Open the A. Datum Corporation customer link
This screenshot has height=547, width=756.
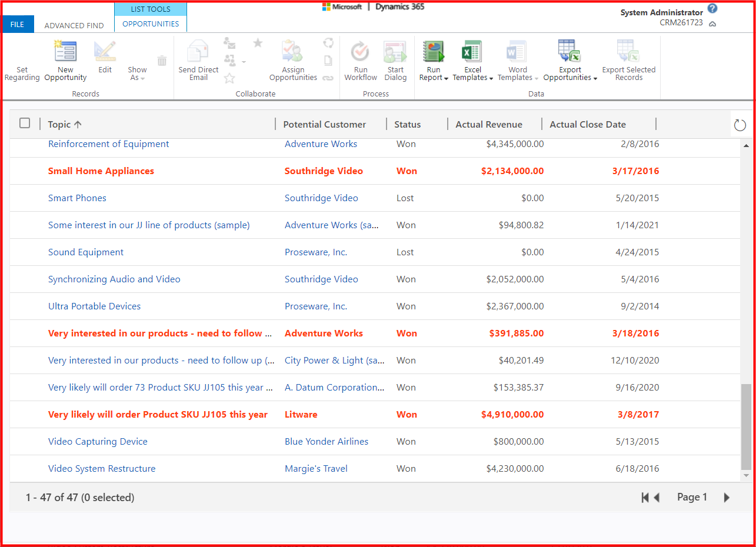coord(334,387)
